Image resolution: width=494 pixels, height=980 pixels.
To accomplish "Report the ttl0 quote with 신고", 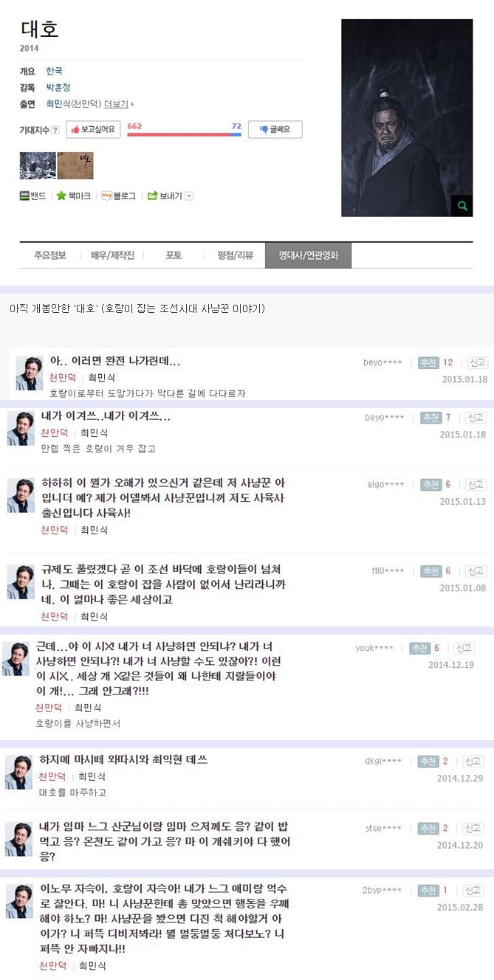I will [476, 571].
